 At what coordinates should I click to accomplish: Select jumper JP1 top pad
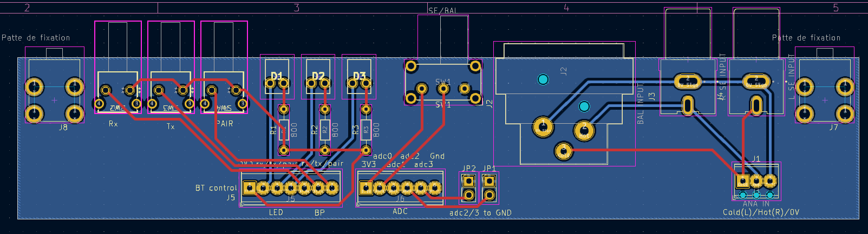[490, 180]
